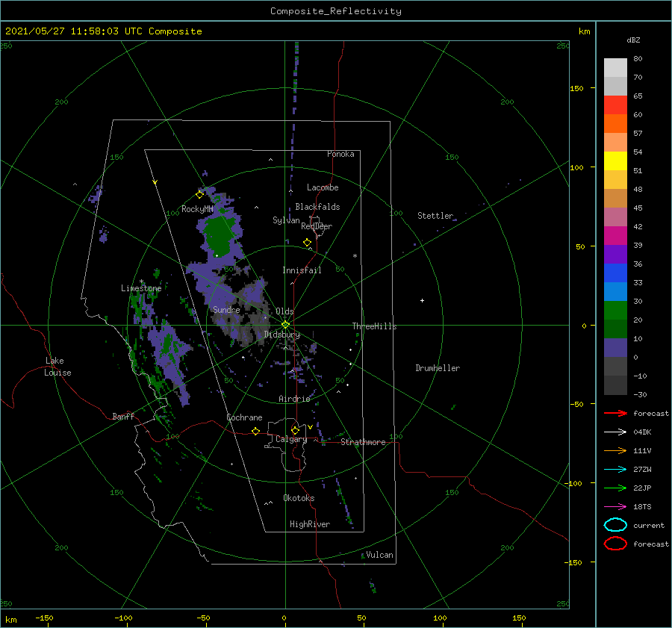Click the Drumheller label
Screen dimensions: 672x628
(437, 368)
